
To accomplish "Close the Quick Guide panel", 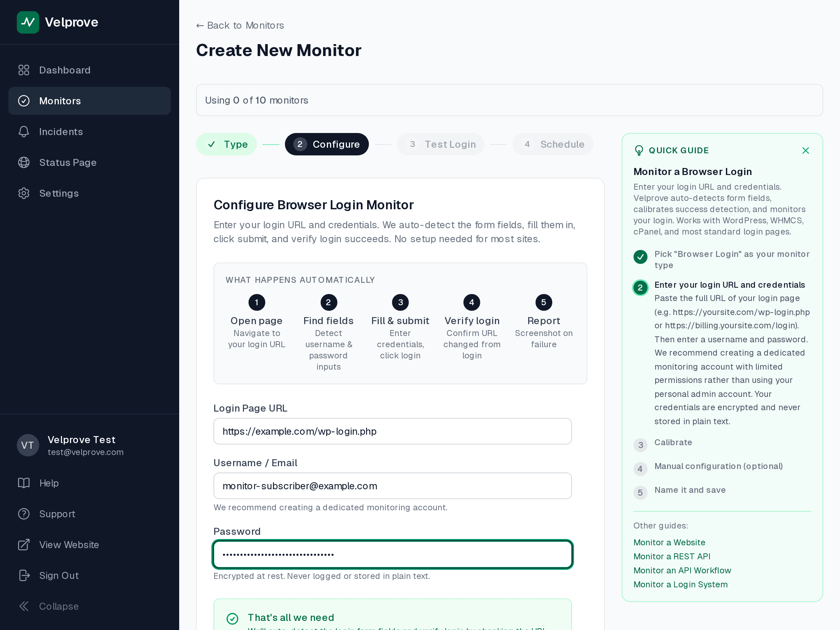I will pyautogui.click(x=805, y=150).
